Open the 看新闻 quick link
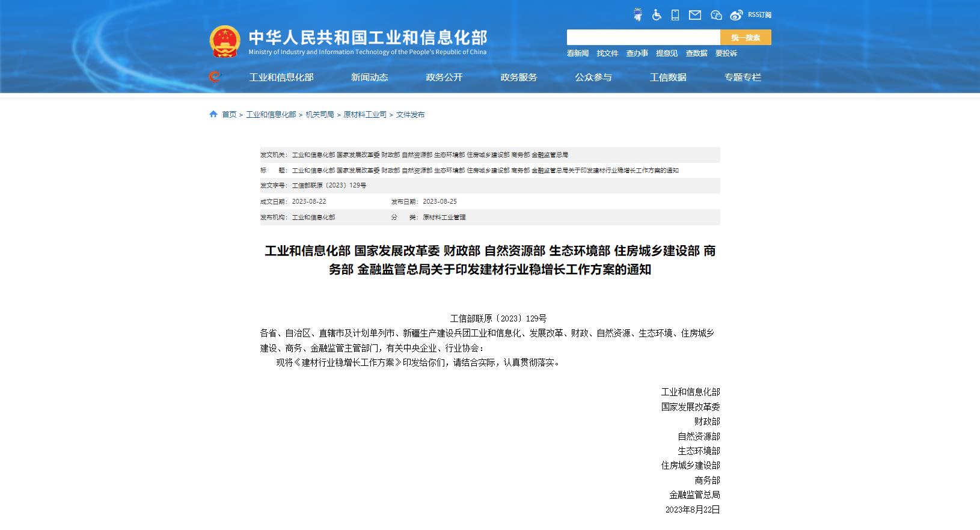 coord(578,53)
